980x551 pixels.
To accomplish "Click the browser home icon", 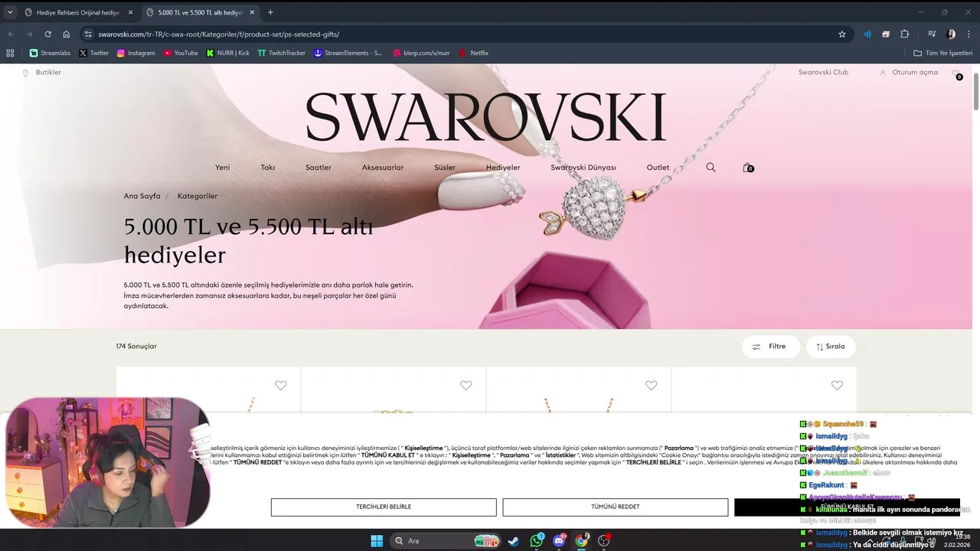I will 67,34.
